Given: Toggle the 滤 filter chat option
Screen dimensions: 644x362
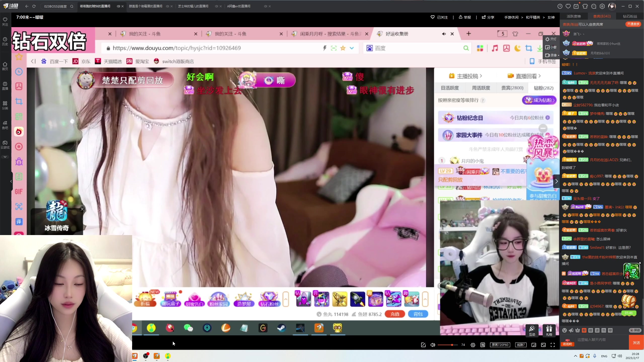Looking at the screenshot, I should [597, 330].
